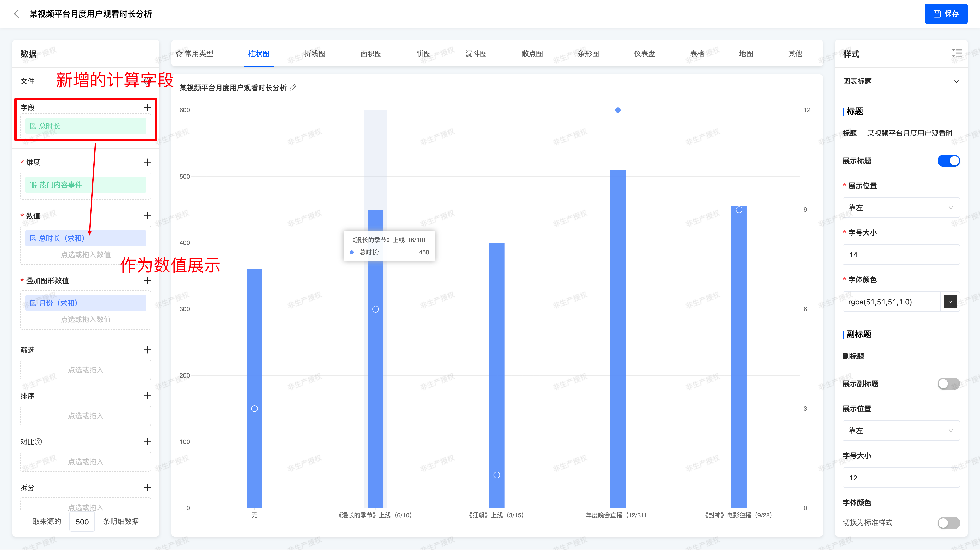Click the 对比 help question icon
This screenshot has width=980, height=550.
click(39, 442)
